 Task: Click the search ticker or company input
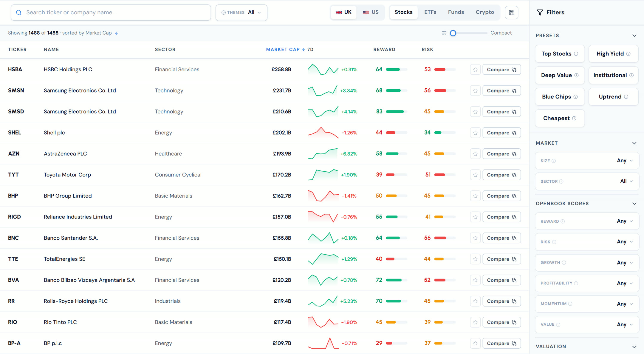(x=111, y=13)
